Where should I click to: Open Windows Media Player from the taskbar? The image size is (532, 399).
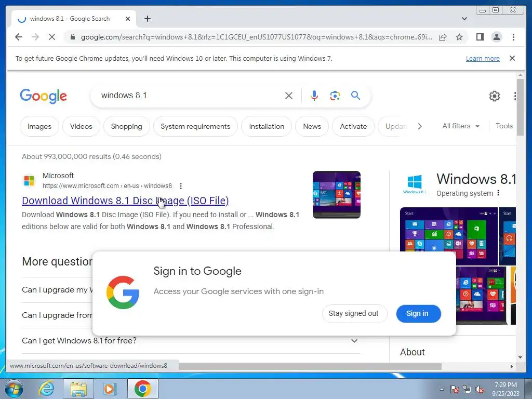pyautogui.click(x=109, y=389)
